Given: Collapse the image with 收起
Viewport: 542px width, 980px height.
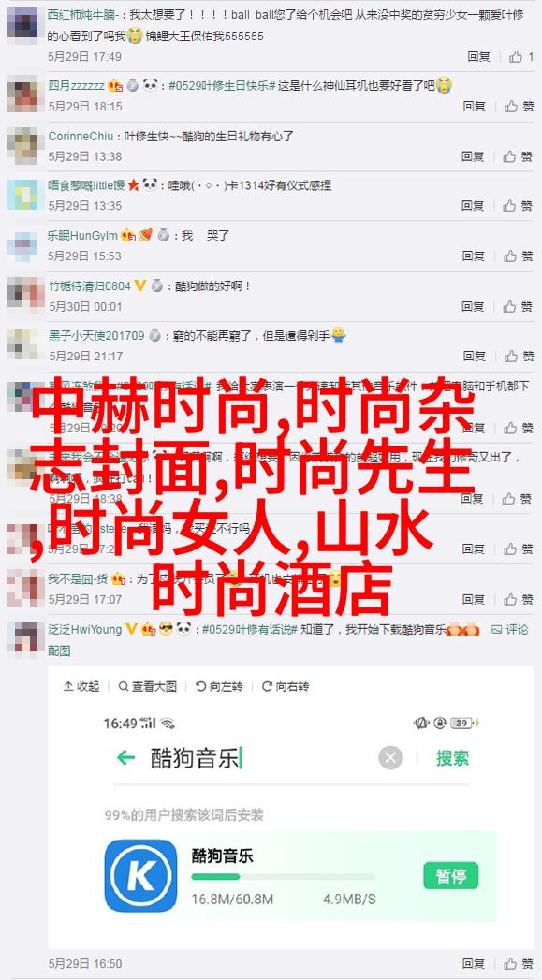Looking at the screenshot, I should [81, 686].
